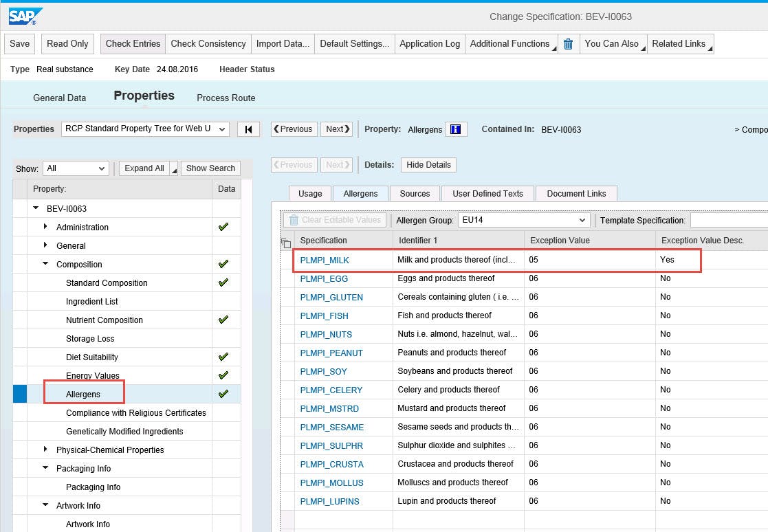This screenshot has width=768, height=532.
Task: Select the Allergens details tab
Action: 360,194
